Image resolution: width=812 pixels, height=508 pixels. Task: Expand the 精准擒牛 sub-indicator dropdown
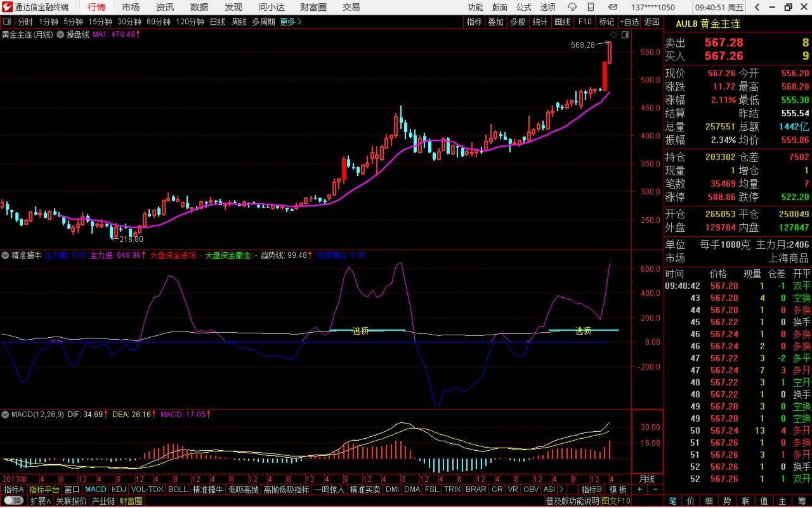click(6, 255)
